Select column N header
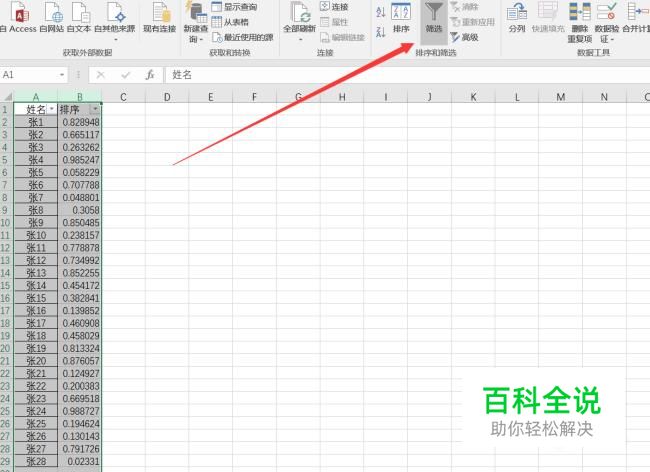Image resolution: width=650 pixels, height=472 pixels. coord(604,97)
